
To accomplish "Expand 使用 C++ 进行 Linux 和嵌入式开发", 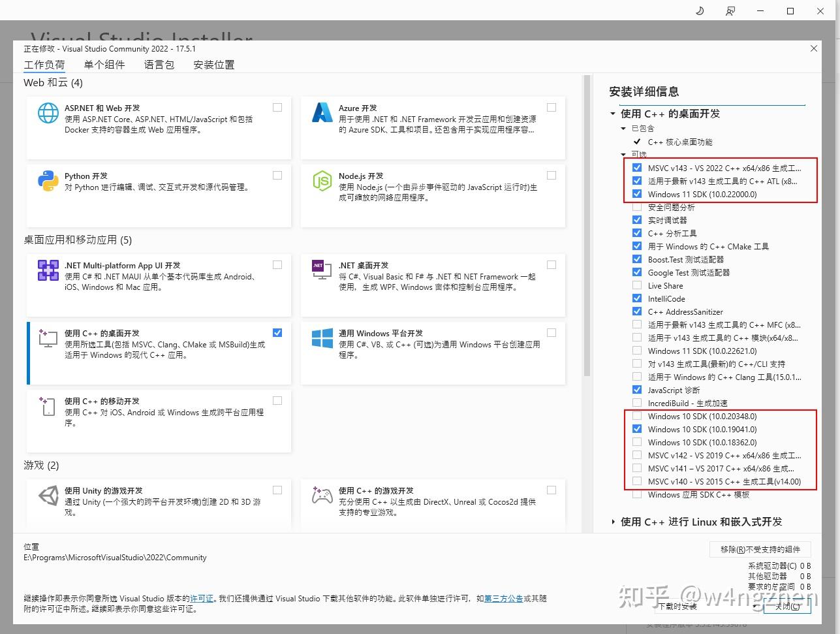I will (612, 522).
